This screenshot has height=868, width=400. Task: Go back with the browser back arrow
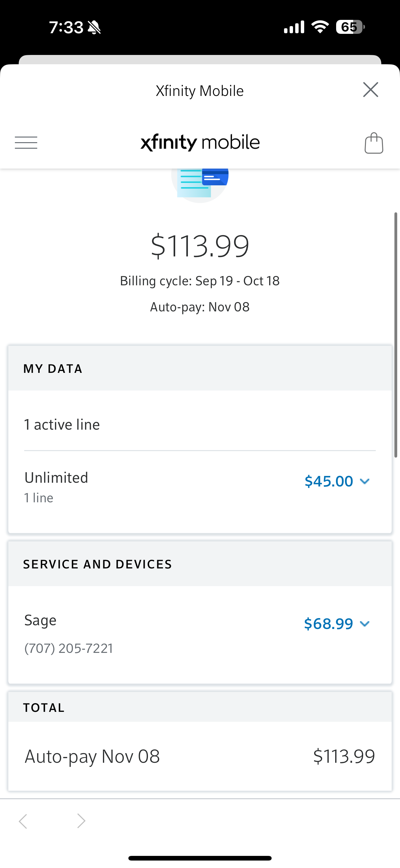click(x=23, y=821)
